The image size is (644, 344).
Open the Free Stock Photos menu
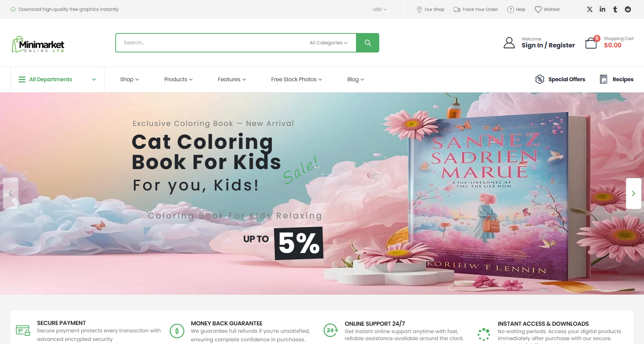[x=297, y=79]
